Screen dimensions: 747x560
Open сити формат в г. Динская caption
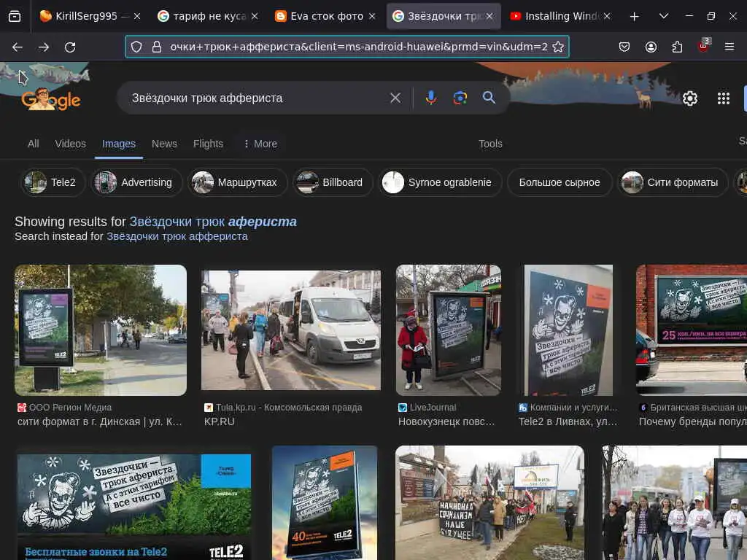(x=99, y=422)
